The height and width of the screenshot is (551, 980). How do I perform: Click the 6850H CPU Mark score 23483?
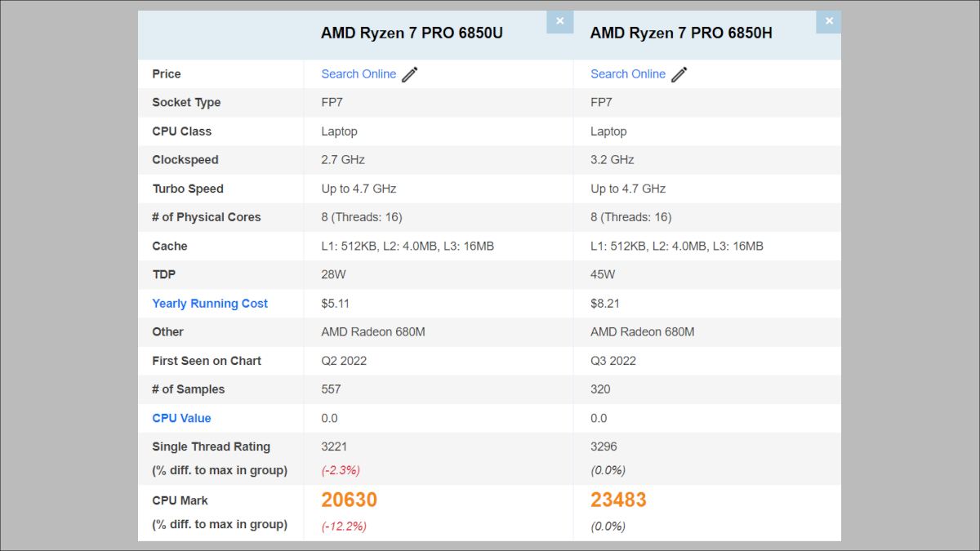point(618,499)
